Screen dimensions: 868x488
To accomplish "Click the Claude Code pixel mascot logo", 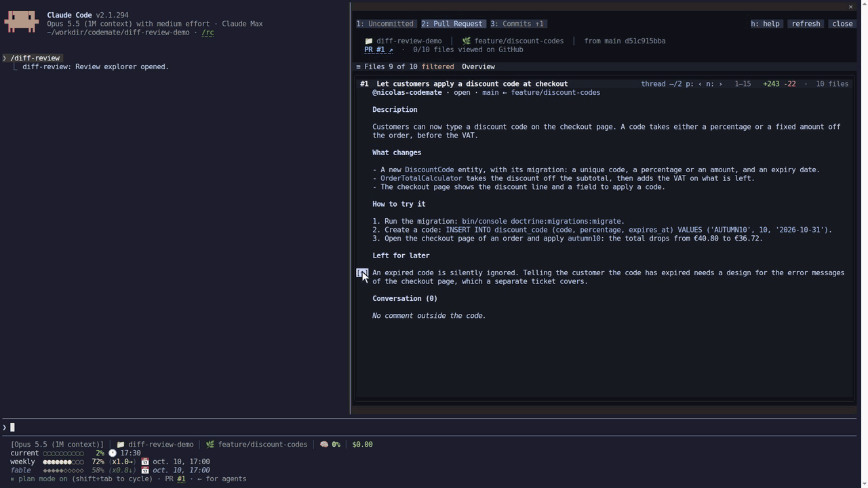I will 21,22.
